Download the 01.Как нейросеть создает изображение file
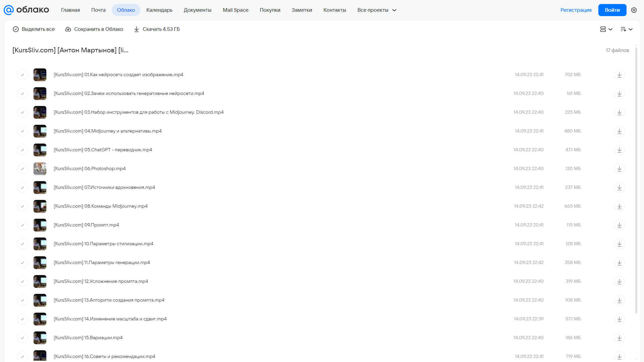Image resolution: width=644 pixels, height=362 pixels. (619, 75)
